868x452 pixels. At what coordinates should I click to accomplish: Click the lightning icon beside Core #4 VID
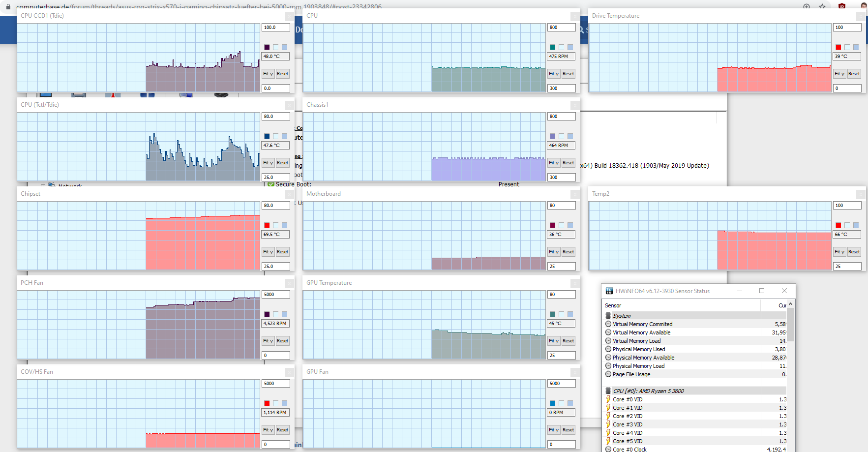608,433
